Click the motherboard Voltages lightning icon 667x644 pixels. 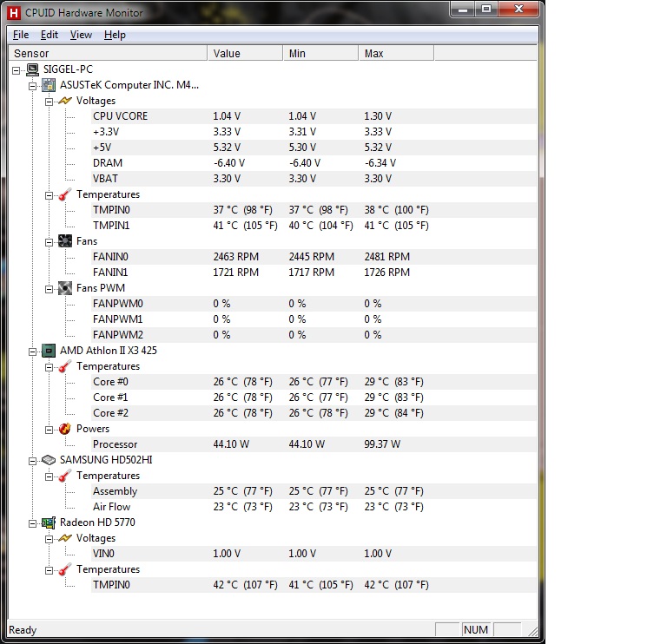click(x=64, y=101)
